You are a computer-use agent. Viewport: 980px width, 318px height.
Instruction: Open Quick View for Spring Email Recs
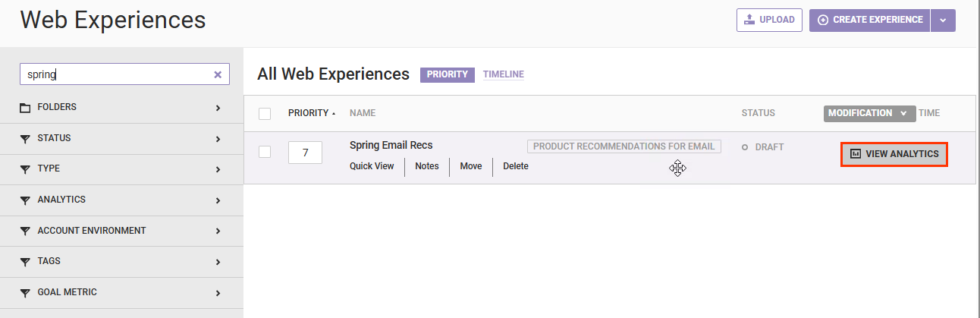coord(372,166)
